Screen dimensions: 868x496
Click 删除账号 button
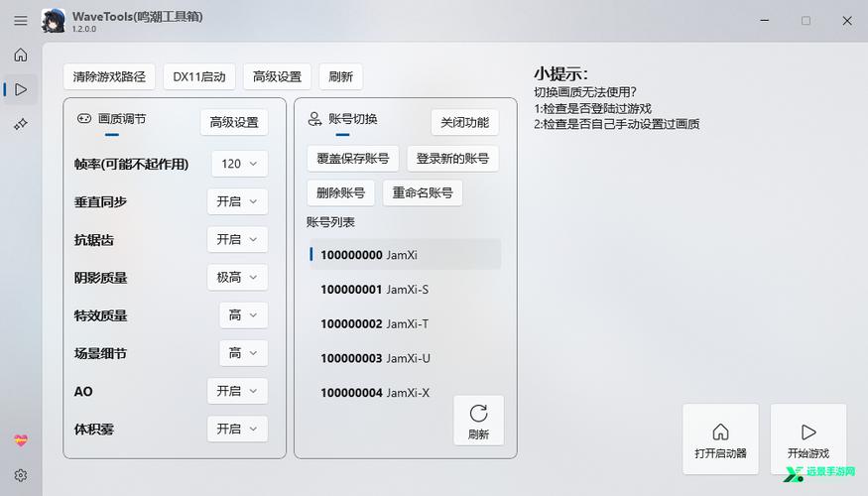[x=340, y=192]
